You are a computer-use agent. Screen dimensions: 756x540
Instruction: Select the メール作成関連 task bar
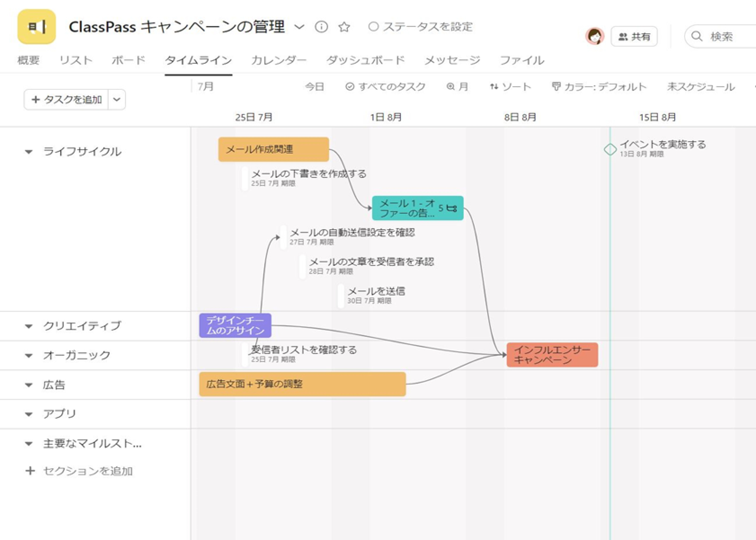pyautogui.click(x=274, y=149)
